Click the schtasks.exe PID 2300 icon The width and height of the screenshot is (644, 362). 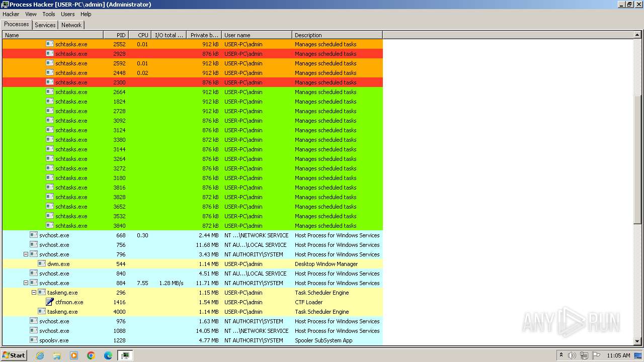click(x=50, y=82)
